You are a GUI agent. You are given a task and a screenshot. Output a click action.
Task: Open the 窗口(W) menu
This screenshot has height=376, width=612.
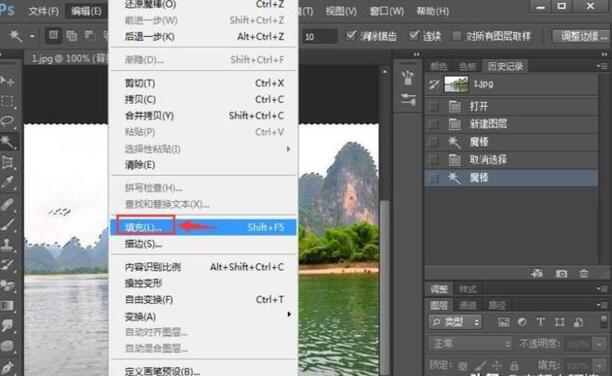[387, 11]
